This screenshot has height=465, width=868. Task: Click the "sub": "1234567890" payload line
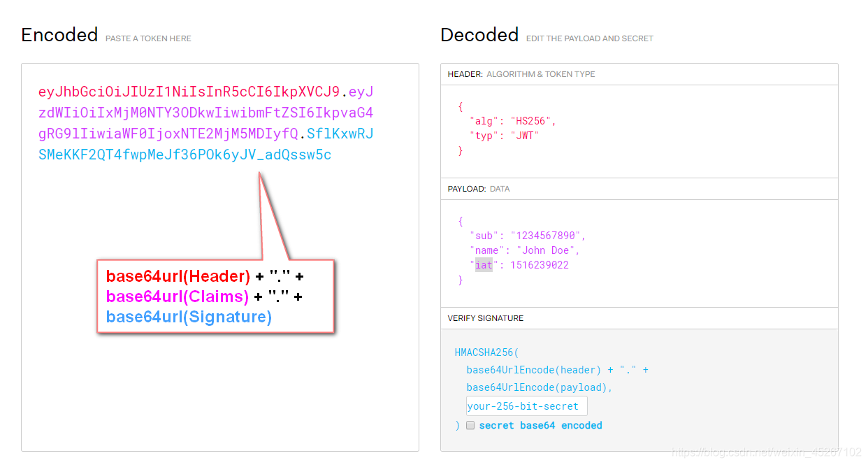[528, 236]
